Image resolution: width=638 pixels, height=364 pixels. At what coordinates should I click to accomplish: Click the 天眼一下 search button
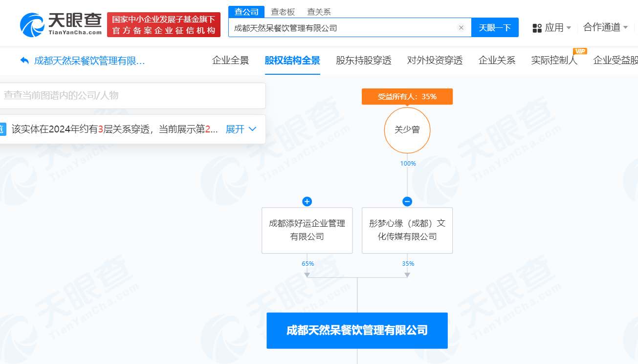(x=495, y=28)
